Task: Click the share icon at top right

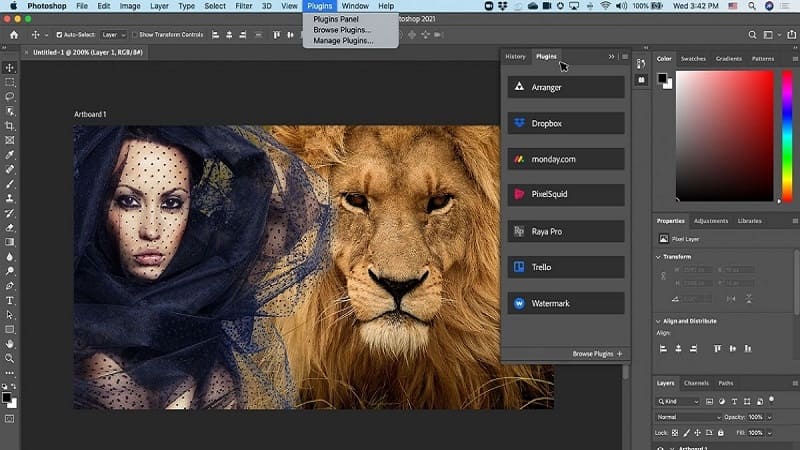Action: point(791,35)
